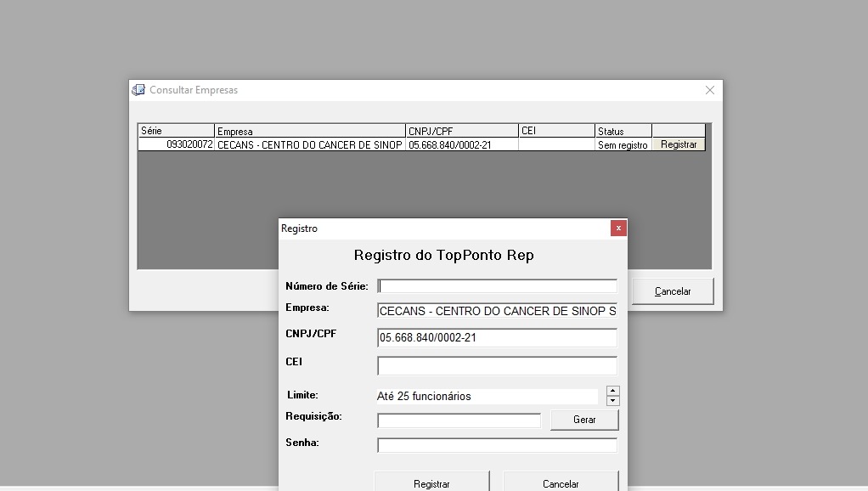Image resolution: width=868 pixels, height=491 pixels.
Task: Increase Limite with the up arrow
Action: [613, 391]
